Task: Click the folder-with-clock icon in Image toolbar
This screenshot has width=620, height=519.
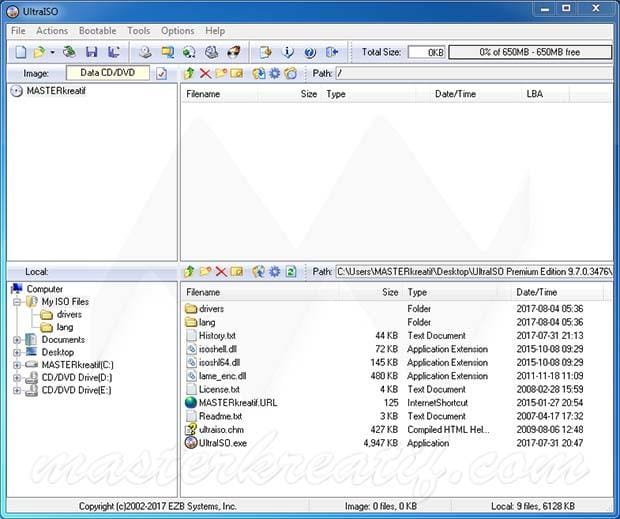Action: click(x=291, y=73)
